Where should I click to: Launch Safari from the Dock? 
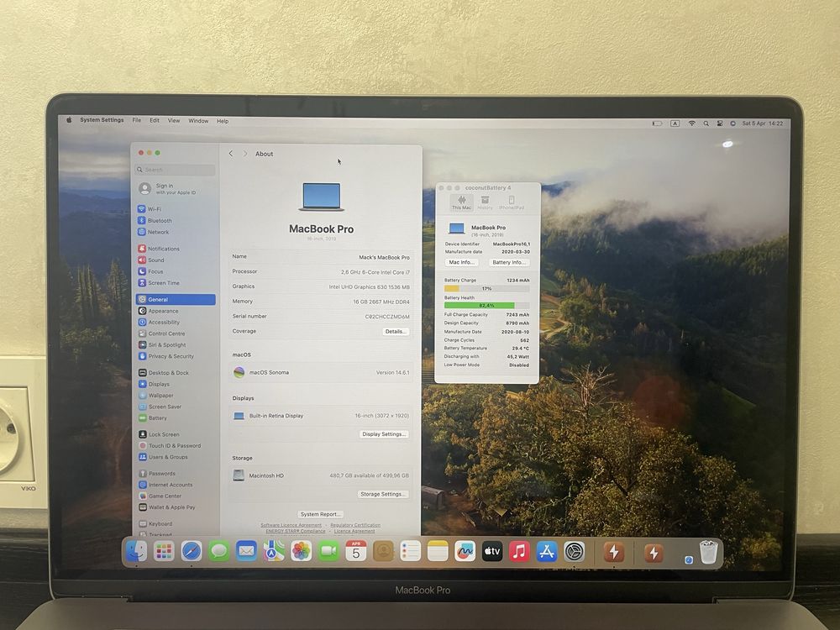click(x=192, y=551)
